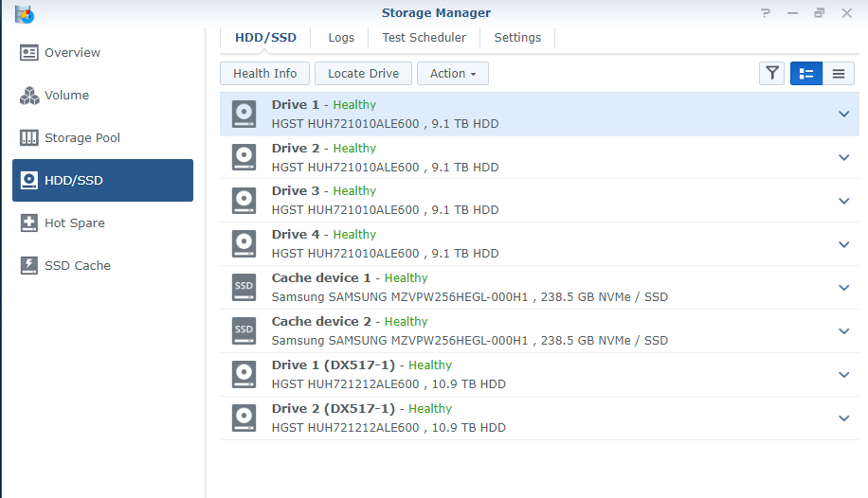This screenshot has height=498, width=868.
Task: Switch to detailed list view
Action: (806, 74)
